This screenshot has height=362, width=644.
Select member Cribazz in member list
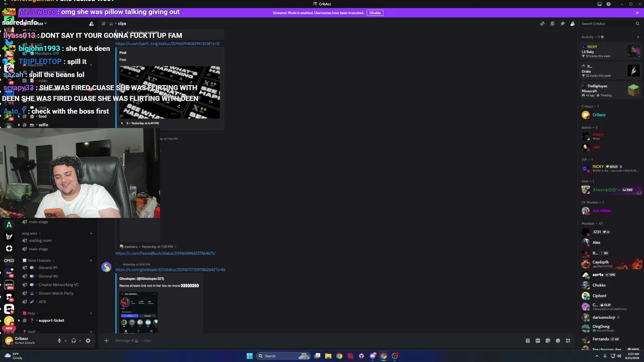pos(611,115)
